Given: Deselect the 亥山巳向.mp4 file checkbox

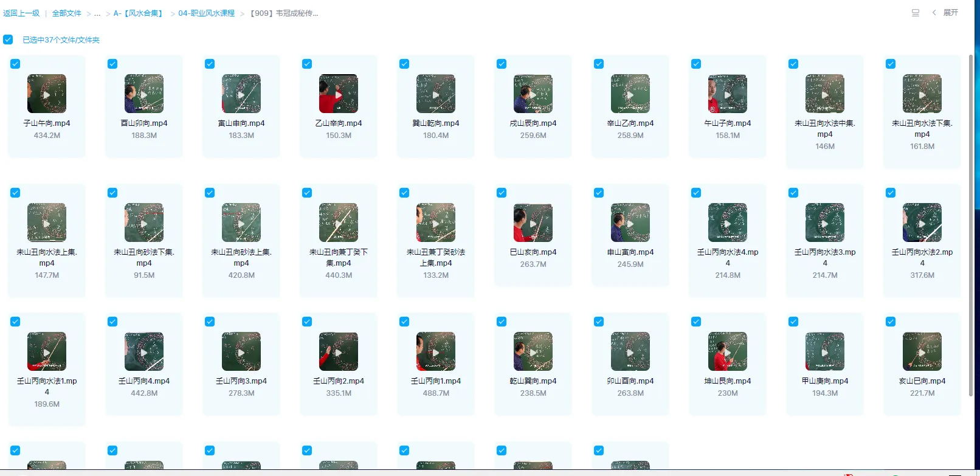Looking at the screenshot, I should click(891, 322).
